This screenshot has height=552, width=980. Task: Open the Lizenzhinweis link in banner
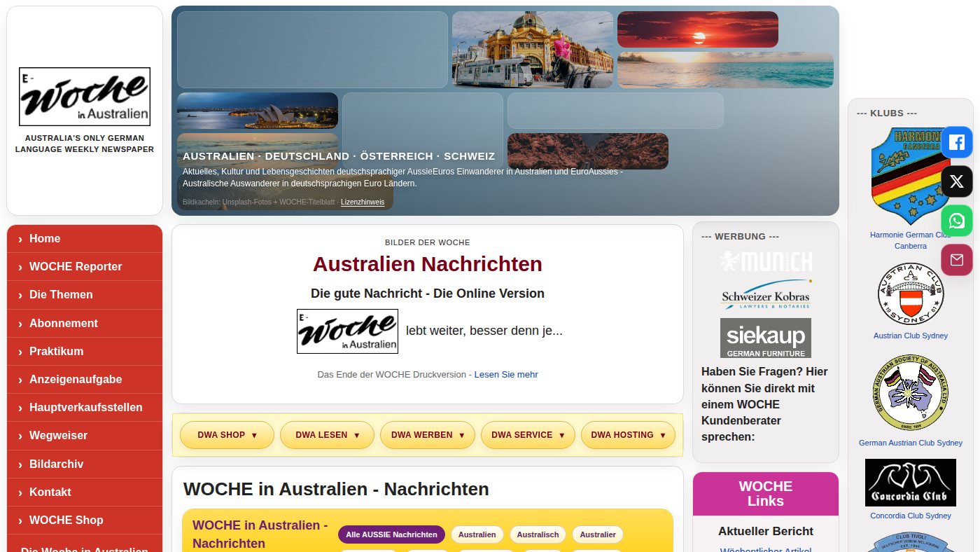click(363, 202)
